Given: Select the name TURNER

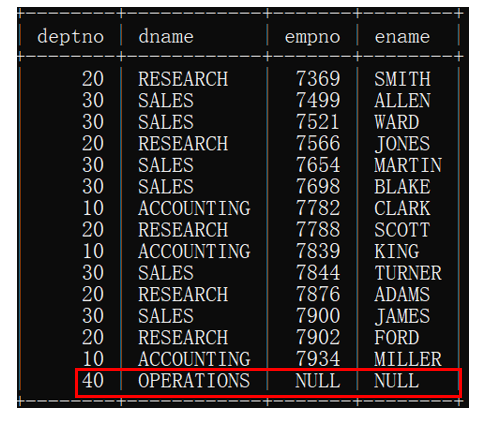Looking at the screenshot, I should [408, 273].
